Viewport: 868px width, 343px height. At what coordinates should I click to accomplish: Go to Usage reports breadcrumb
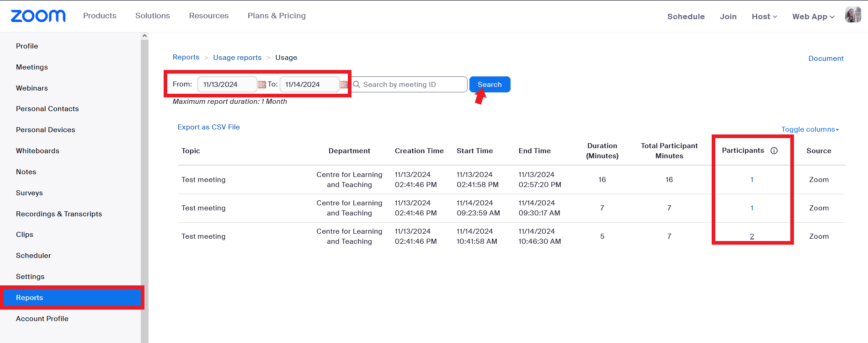(237, 58)
